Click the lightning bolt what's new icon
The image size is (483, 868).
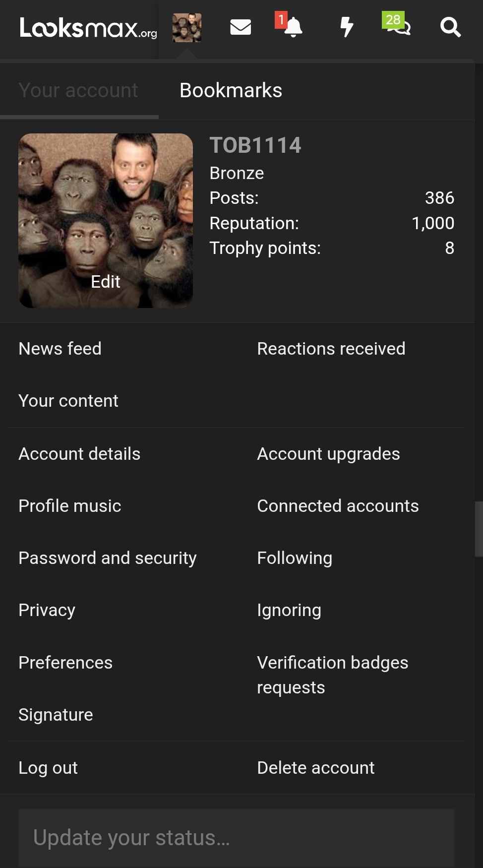tap(347, 27)
